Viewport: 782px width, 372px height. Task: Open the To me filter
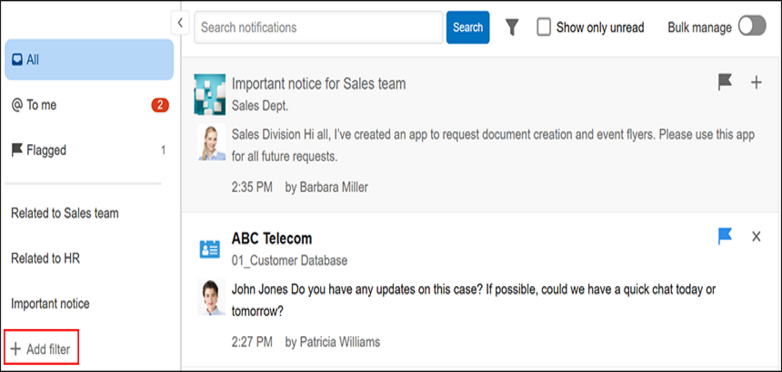point(89,105)
